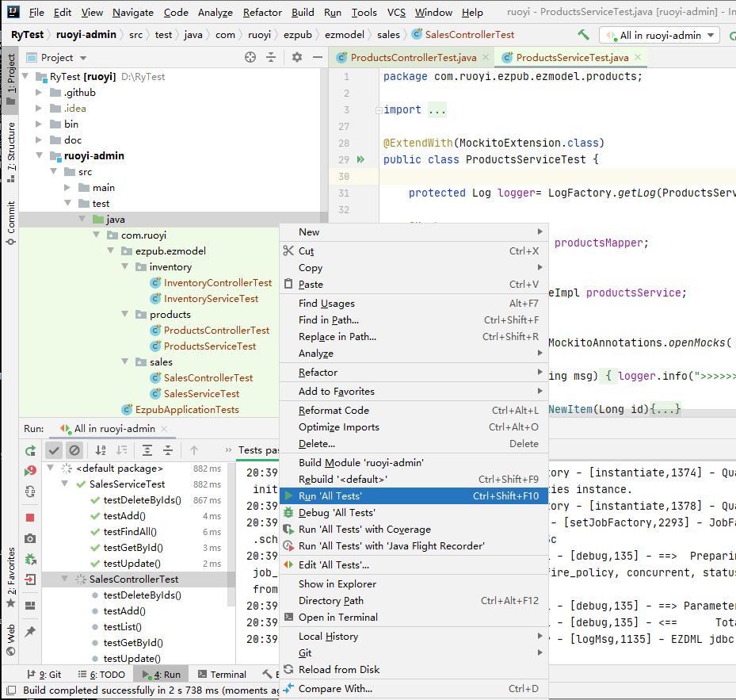The image size is (736, 700).
Task: Collapse the ruoyi-admin folder in tree
Action: (x=39, y=156)
